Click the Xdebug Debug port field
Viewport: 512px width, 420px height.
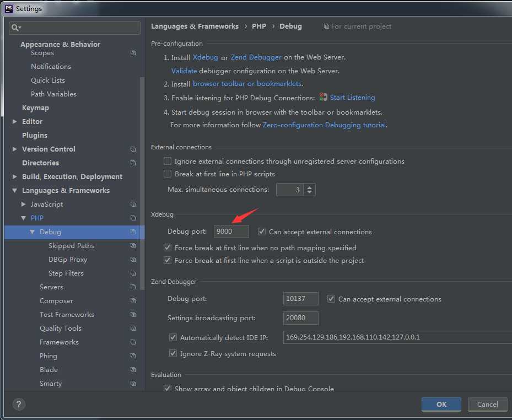coord(231,231)
